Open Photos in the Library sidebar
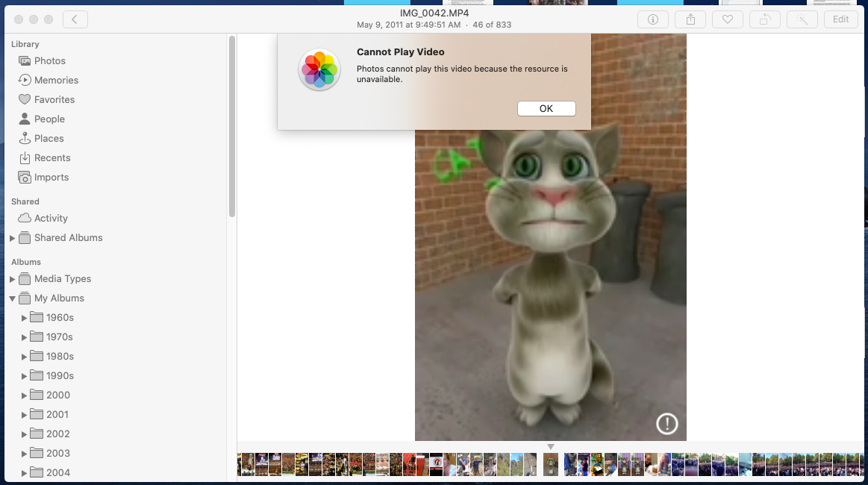 pyautogui.click(x=50, y=61)
